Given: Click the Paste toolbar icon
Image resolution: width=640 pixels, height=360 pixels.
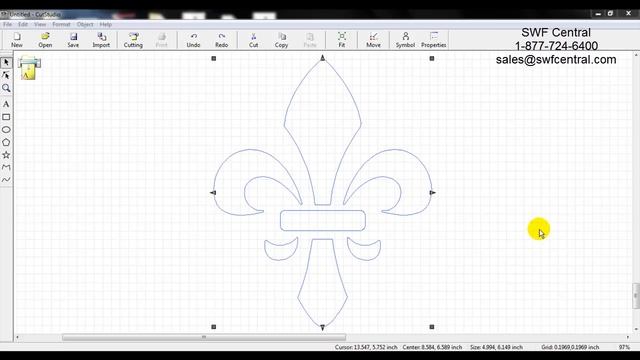Looking at the screenshot, I should click(310, 40).
